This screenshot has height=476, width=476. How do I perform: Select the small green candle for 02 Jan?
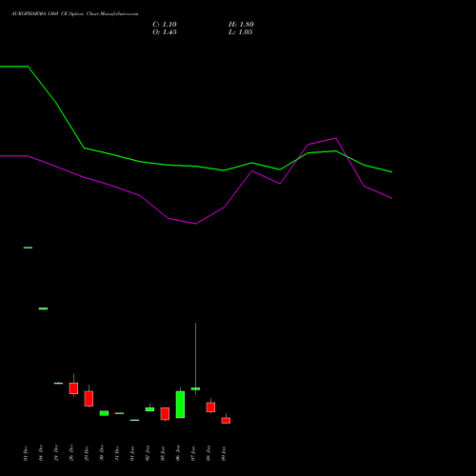point(149,409)
